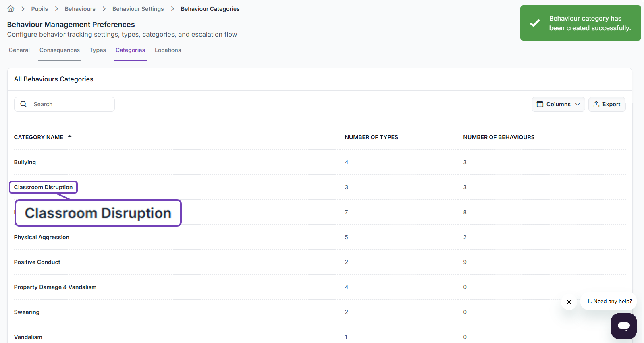Click the Export button
Viewport: 644px width, 343px height.
click(x=607, y=104)
